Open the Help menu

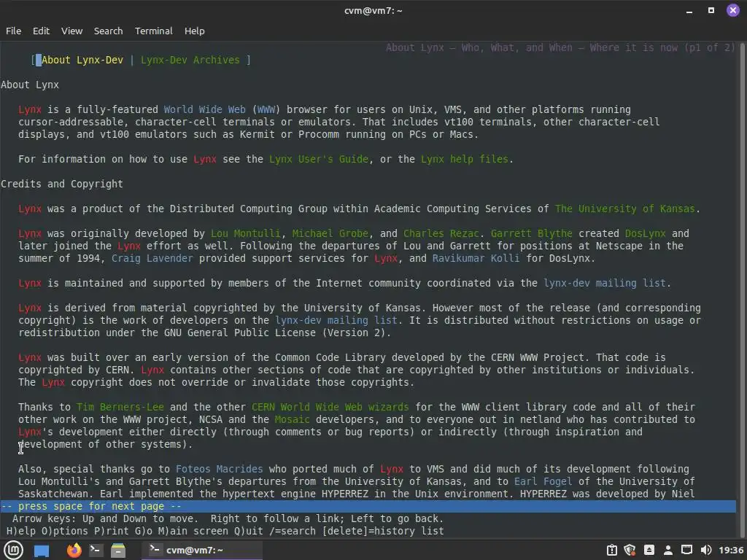(x=194, y=31)
